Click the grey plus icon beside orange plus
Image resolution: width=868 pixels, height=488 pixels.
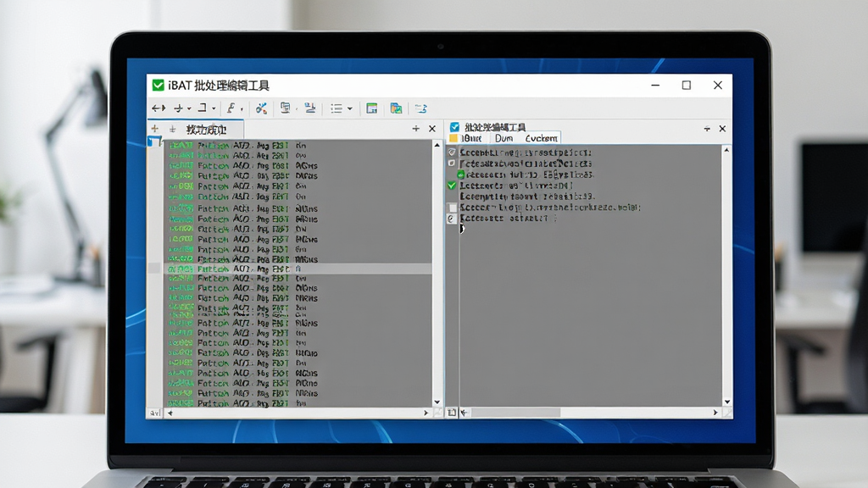point(173,129)
